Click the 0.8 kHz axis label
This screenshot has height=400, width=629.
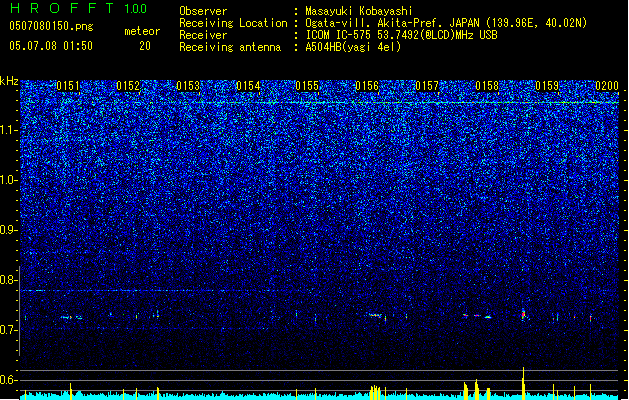tap(9, 280)
